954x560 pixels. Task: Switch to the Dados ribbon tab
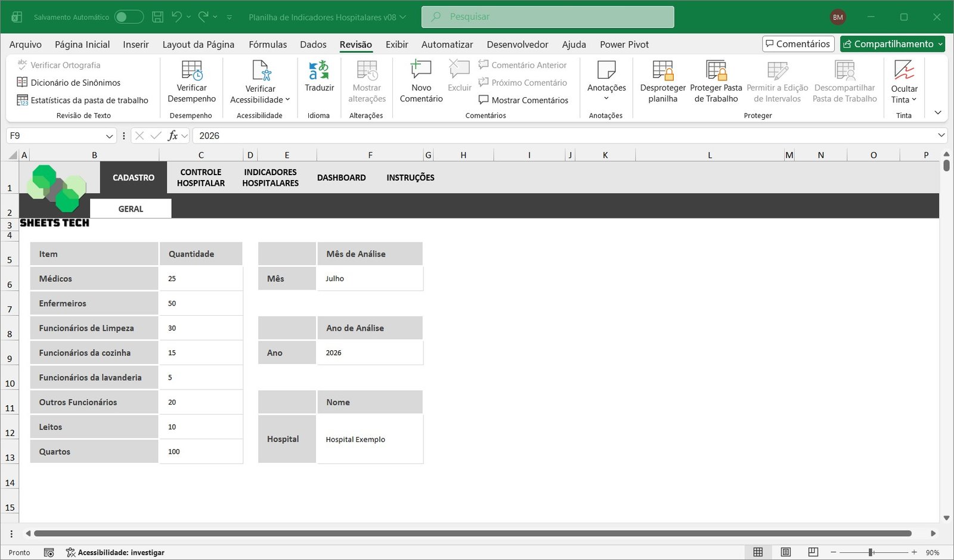click(313, 44)
